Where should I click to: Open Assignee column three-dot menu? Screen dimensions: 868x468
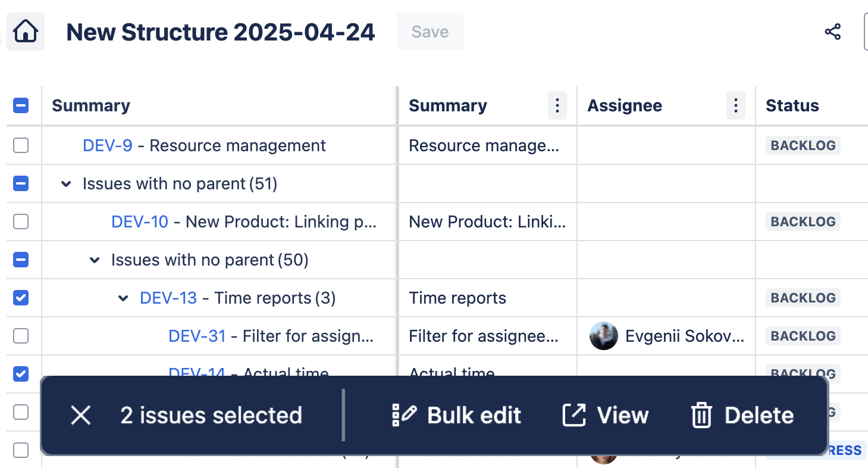(x=735, y=106)
